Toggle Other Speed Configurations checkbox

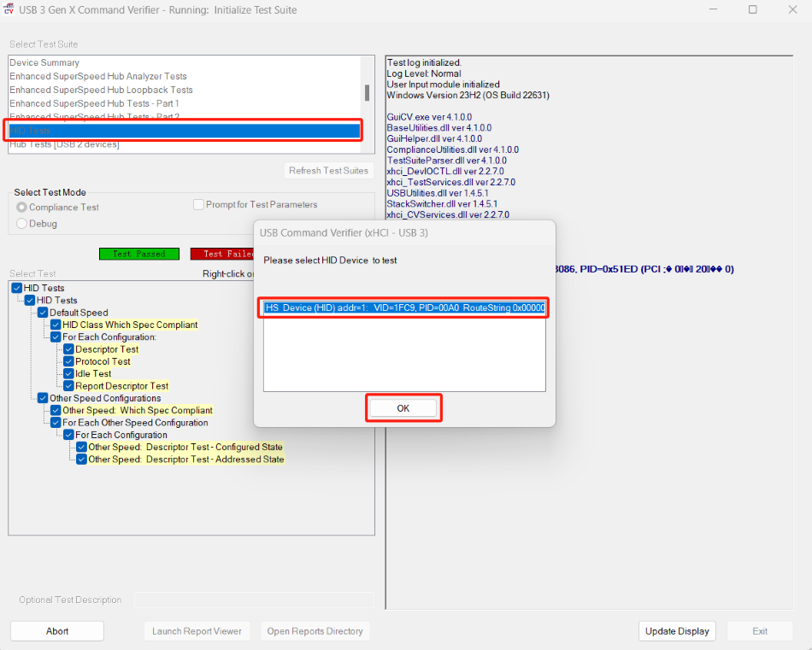pyautogui.click(x=43, y=398)
